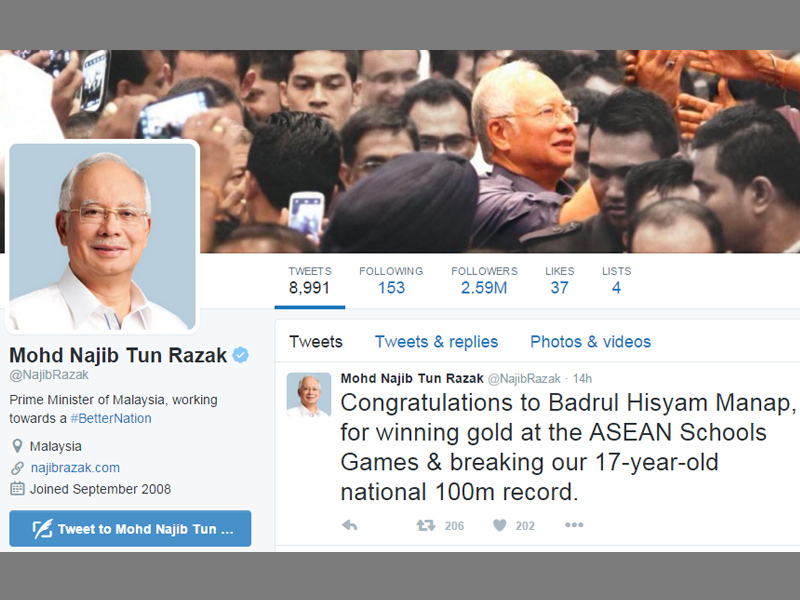
Task: Click the link icon beside najibrazak.com
Action: point(17,468)
